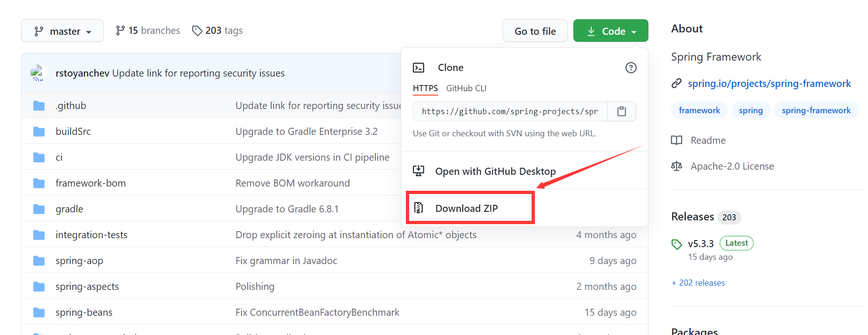
Task: Click the integration-tests folder icon
Action: click(x=39, y=235)
